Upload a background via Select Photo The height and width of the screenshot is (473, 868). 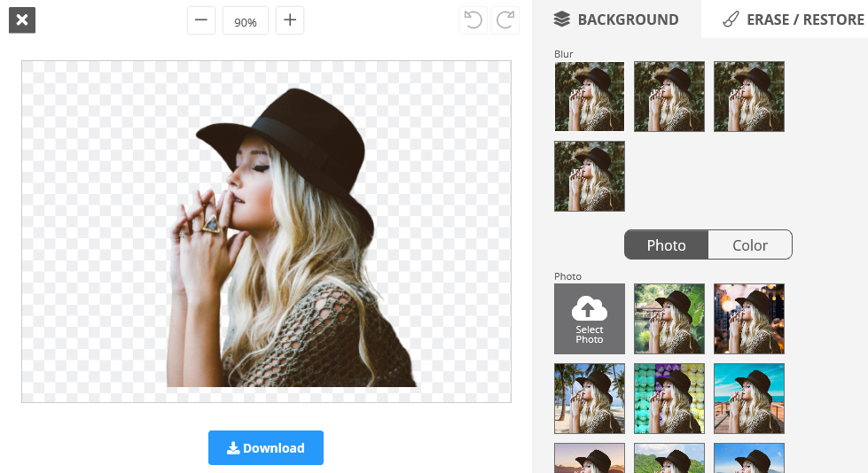[x=590, y=319]
